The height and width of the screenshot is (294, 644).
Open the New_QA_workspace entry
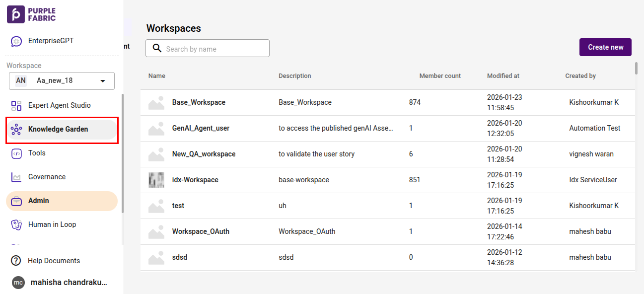204,154
